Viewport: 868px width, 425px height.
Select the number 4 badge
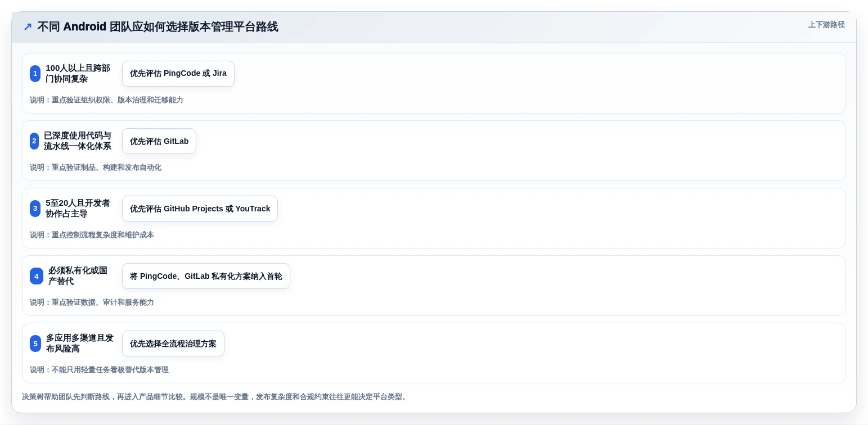point(37,276)
